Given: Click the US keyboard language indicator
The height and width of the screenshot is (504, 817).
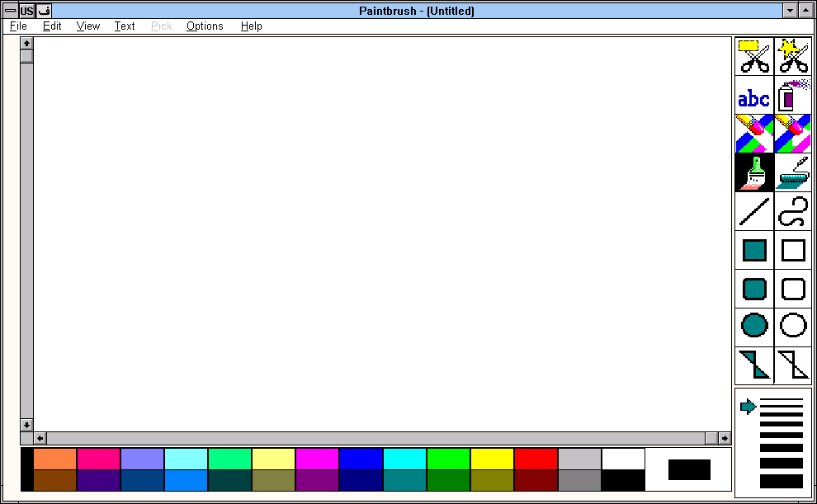Looking at the screenshot, I should [x=26, y=11].
